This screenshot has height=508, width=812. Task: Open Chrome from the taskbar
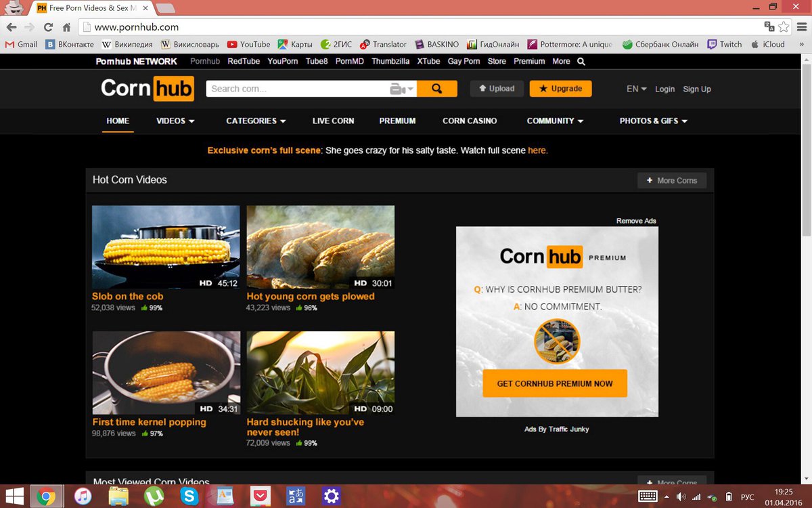[x=46, y=496]
